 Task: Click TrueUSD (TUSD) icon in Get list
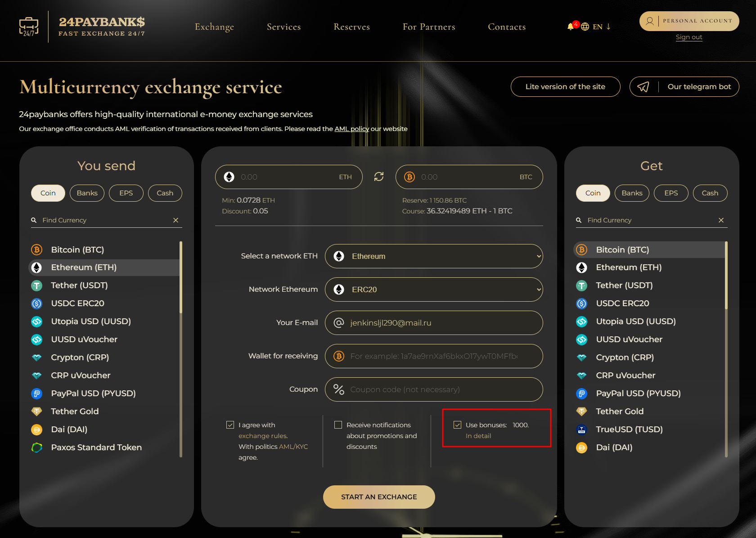tap(581, 429)
